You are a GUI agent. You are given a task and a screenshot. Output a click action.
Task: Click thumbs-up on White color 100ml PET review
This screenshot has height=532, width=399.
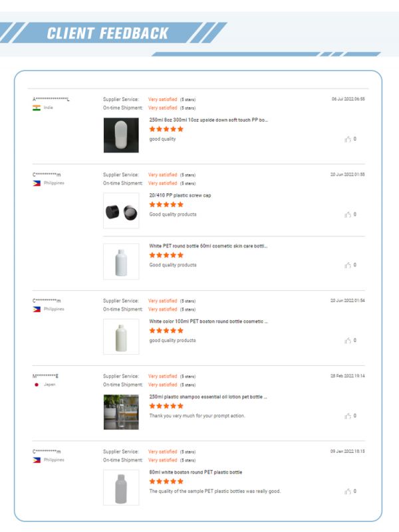pyautogui.click(x=348, y=341)
